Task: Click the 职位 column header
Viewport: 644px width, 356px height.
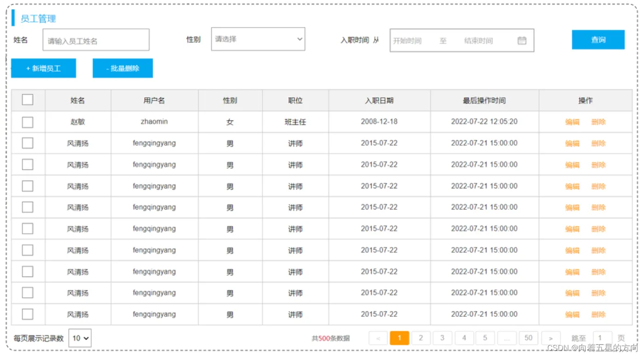Action: pos(295,100)
